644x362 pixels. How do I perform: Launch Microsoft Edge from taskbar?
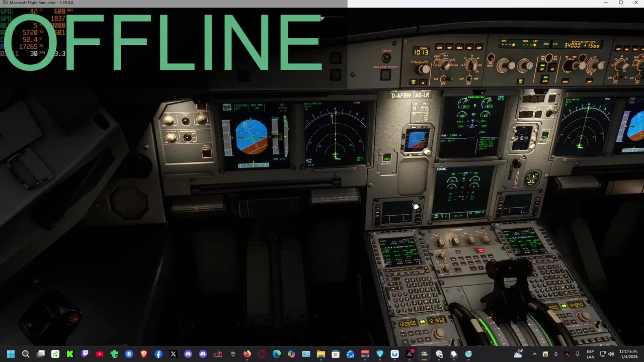[276, 354]
